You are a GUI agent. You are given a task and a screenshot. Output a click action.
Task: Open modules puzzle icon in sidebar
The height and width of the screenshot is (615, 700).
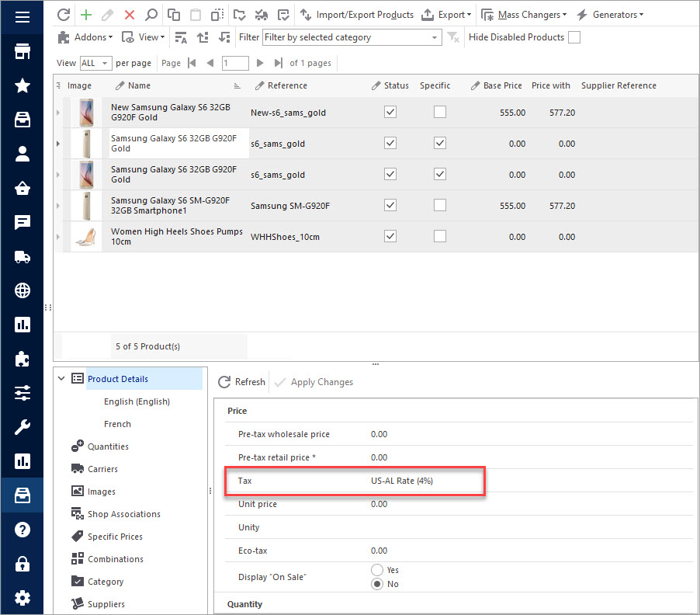23,359
